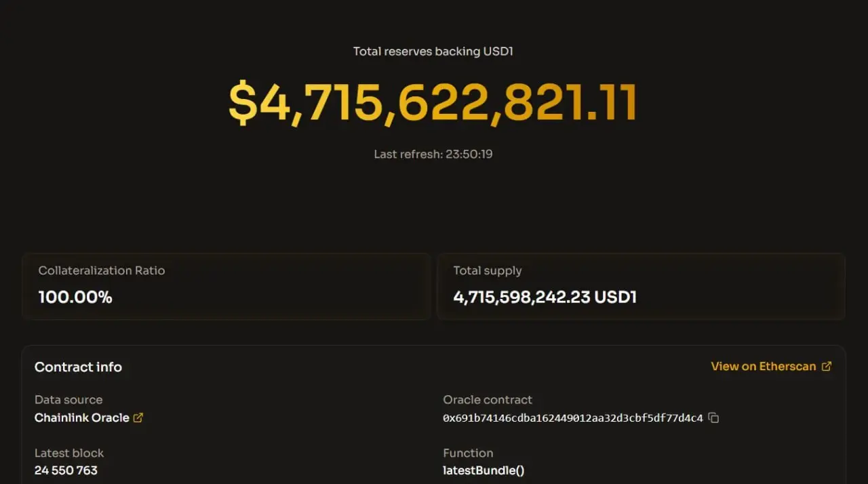This screenshot has width=868, height=484.
Task: Click the Total reserves backing USD1 title
Action: point(433,52)
